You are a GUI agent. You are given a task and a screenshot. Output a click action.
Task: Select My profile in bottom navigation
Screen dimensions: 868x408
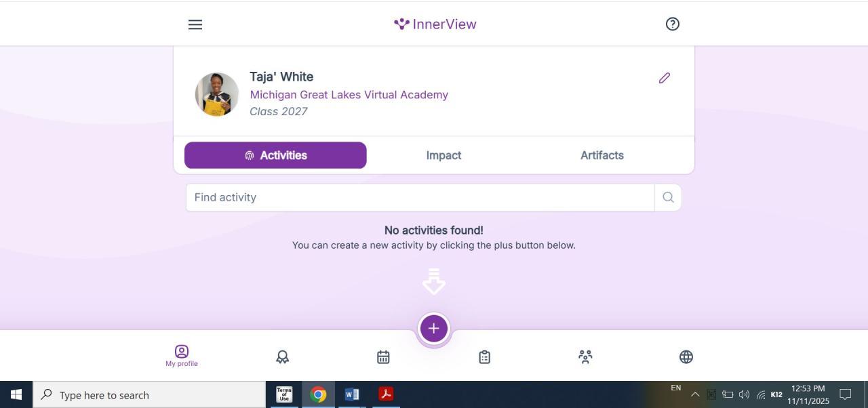[x=182, y=356]
